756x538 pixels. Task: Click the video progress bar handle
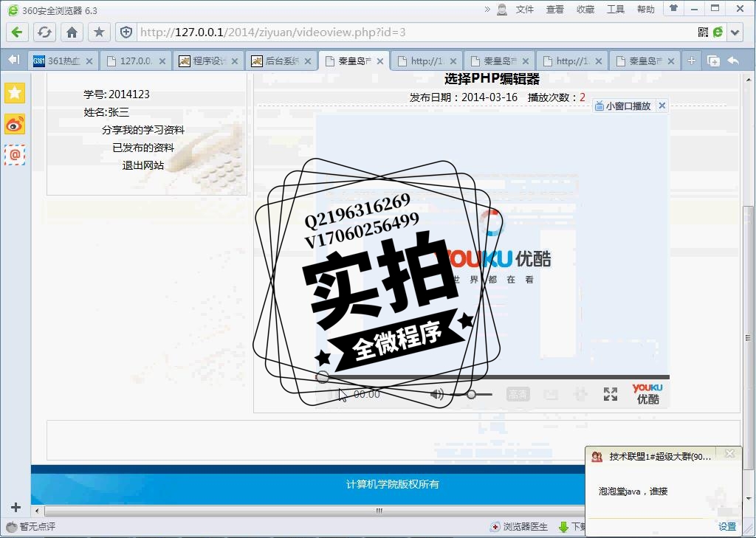point(323,377)
